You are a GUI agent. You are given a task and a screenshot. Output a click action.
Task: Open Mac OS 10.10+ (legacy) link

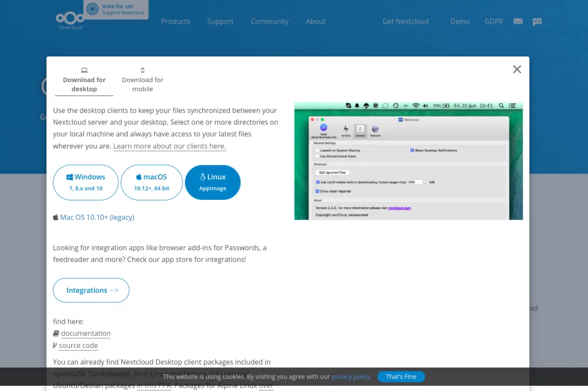click(x=97, y=218)
